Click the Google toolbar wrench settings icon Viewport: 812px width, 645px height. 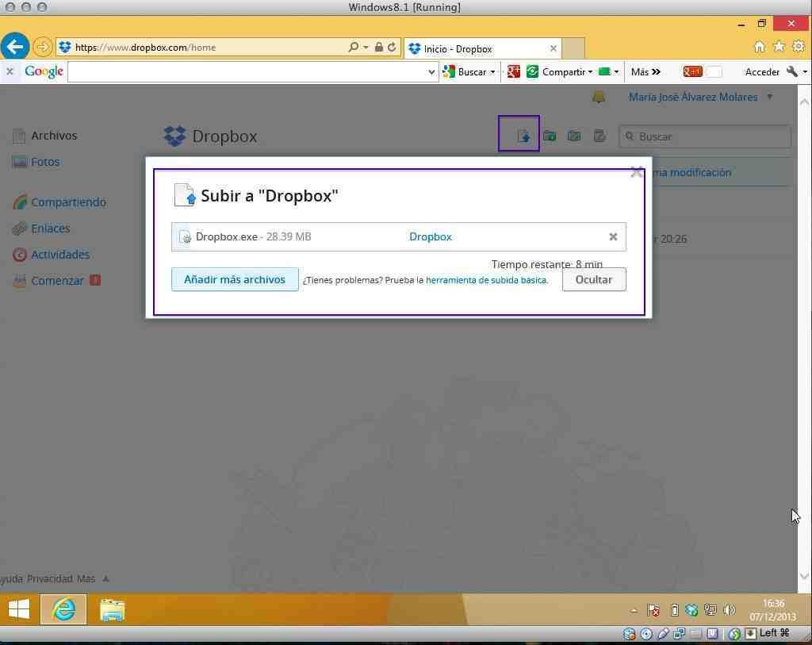pos(791,71)
